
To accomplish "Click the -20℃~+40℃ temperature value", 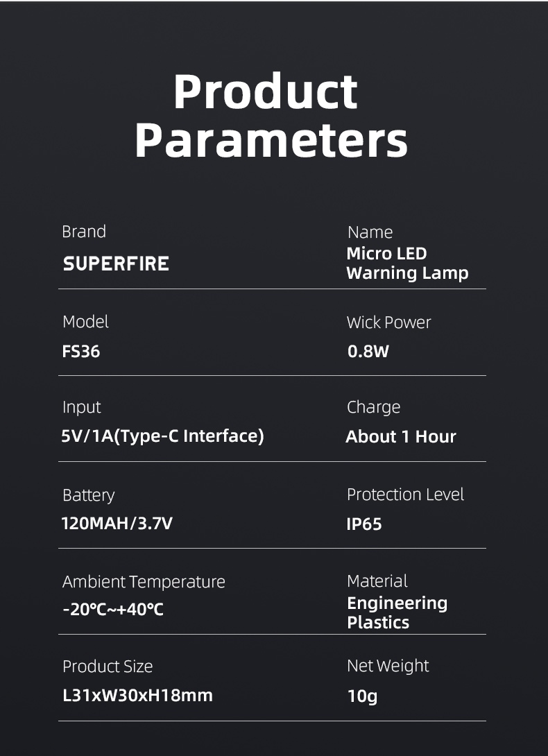I will point(113,610).
